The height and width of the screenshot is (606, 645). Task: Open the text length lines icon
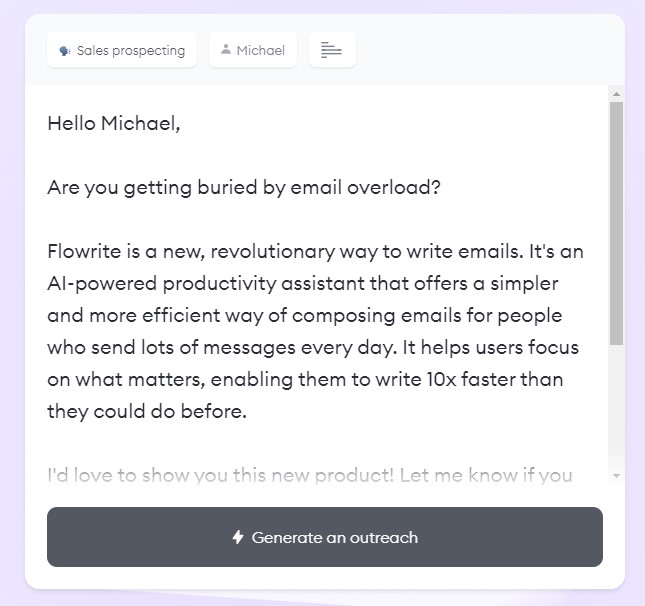[332, 50]
